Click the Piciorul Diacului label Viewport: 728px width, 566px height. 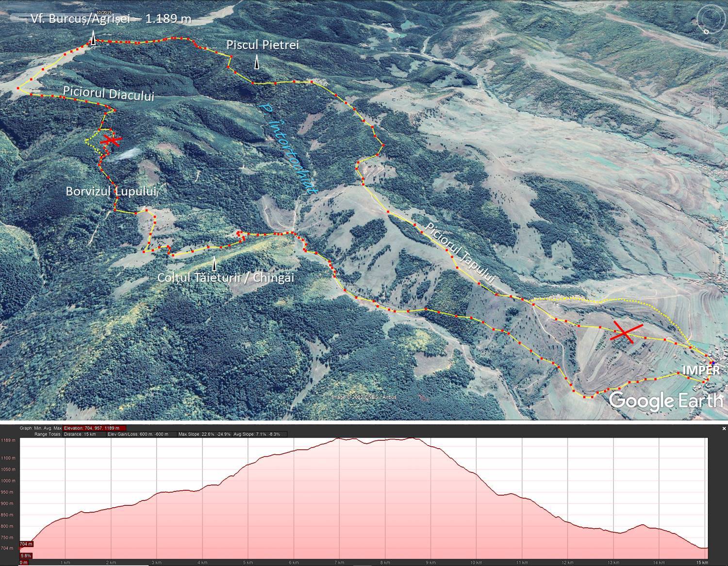108,94
